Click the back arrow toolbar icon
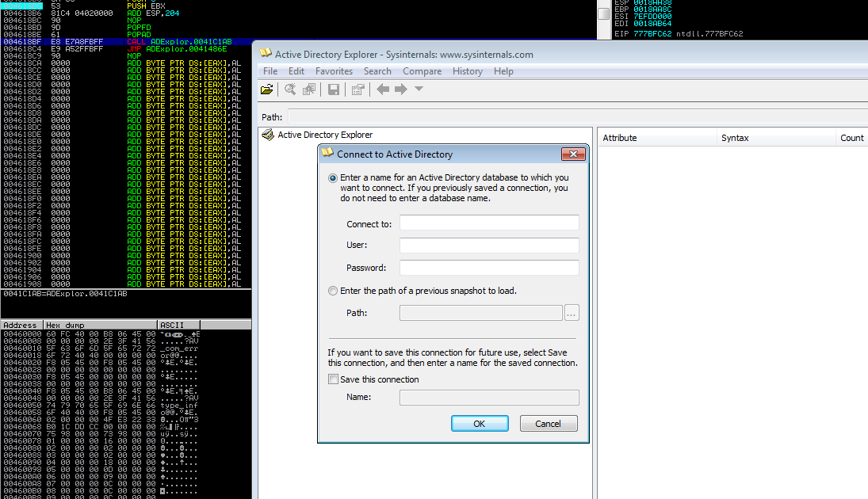 click(x=383, y=90)
